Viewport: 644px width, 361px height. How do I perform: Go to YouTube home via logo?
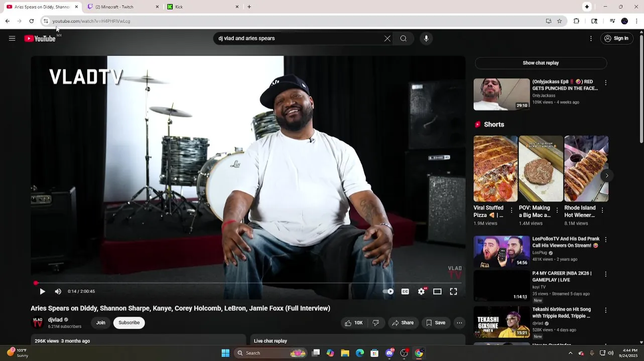pyautogui.click(x=40, y=39)
